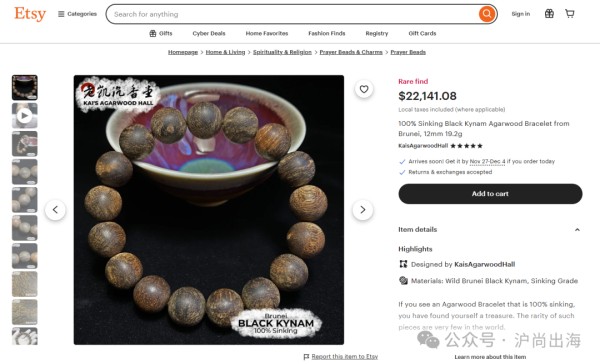
Task: Open the gift registry icon in header
Action: (549, 14)
